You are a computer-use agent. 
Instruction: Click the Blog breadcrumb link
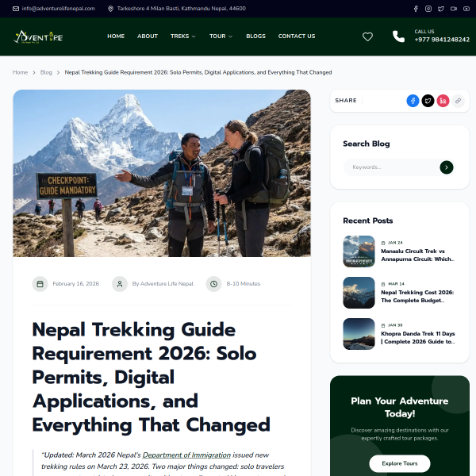46,72
